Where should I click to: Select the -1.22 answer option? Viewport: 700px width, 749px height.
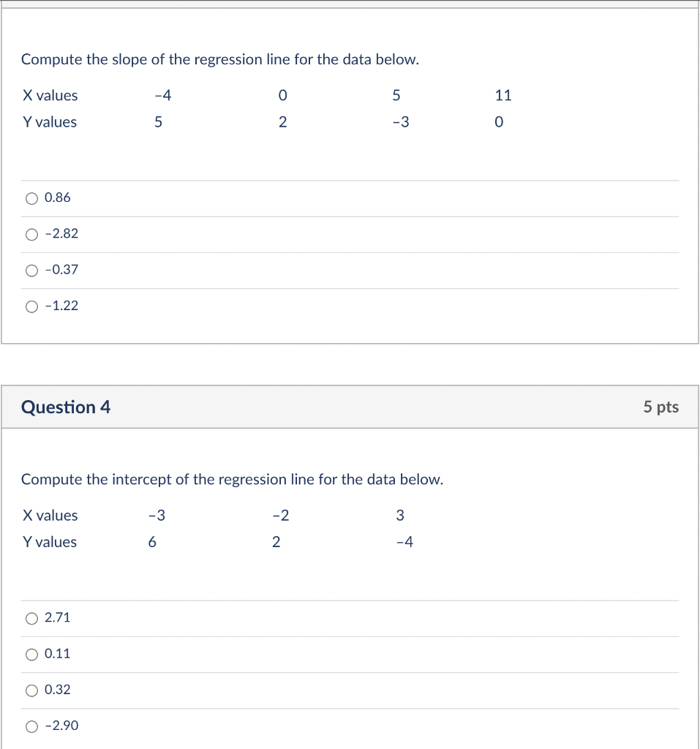tap(32, 306)
